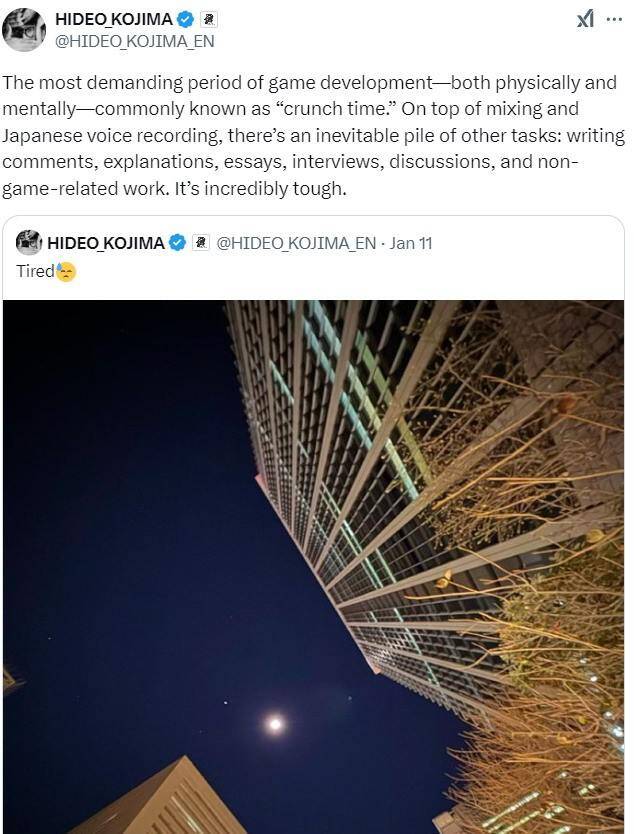Click the 'Jan 11' timestamp on the quoted post
The height and width of the screenshot is (834, 634).
(411, 243)
